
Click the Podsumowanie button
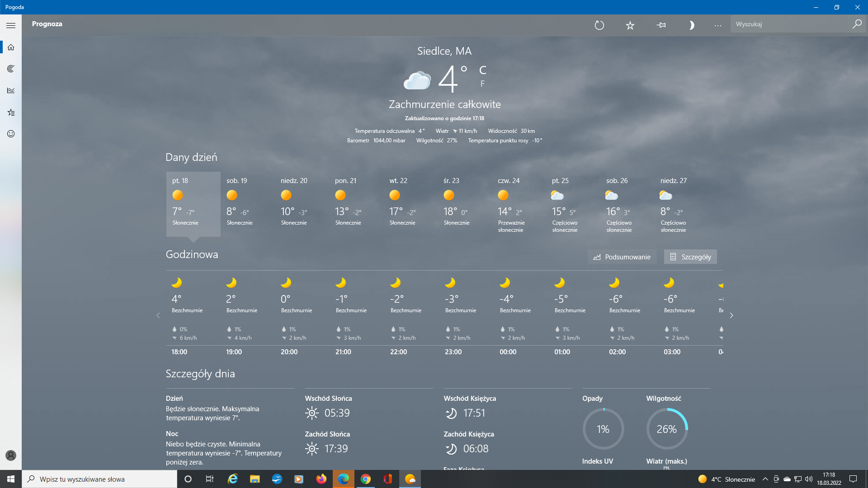[622, 257]
